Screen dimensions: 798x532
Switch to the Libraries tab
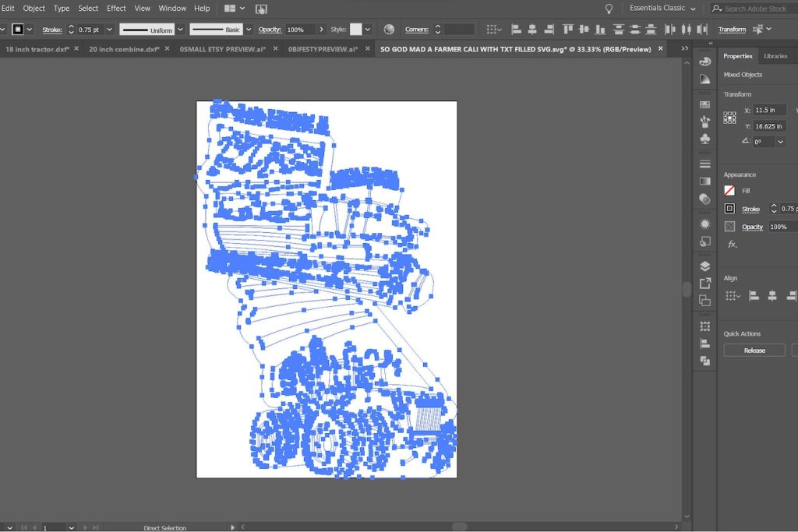[x=775, y=56]
